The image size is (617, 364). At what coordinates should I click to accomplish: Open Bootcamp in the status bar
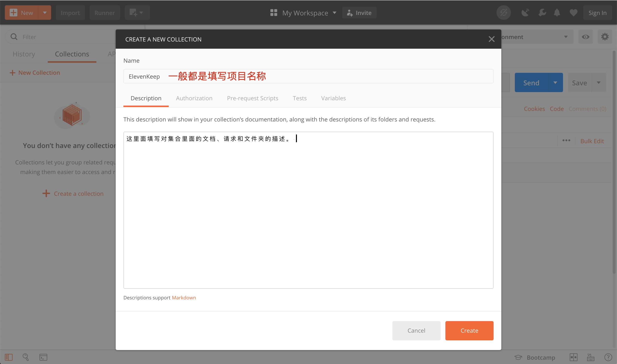pos(535,357)
